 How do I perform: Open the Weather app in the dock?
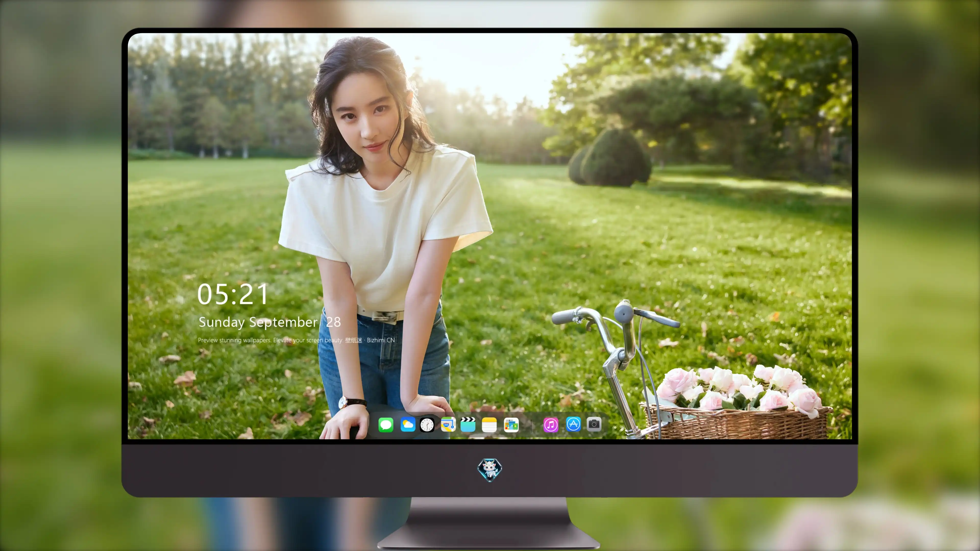click(408, 425)
